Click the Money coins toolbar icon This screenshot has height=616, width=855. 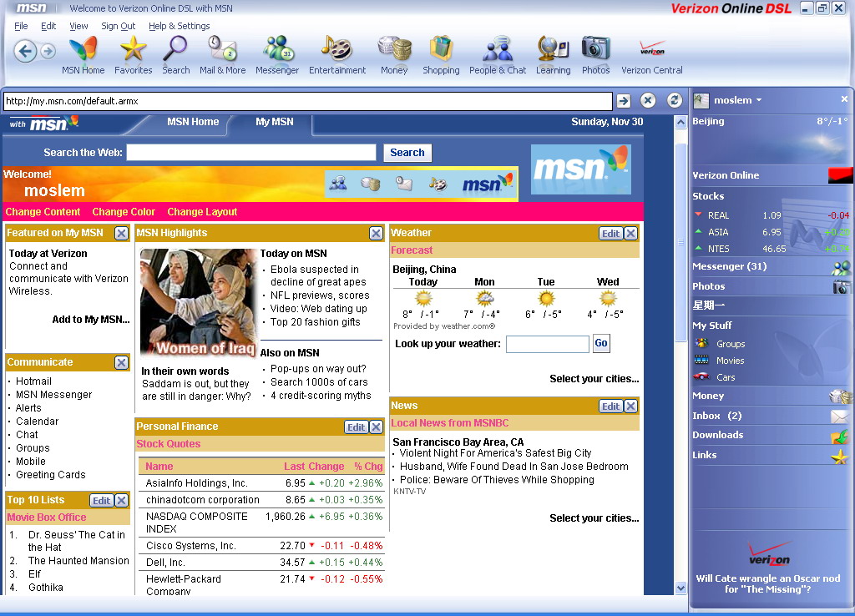(x=394, y=52)
